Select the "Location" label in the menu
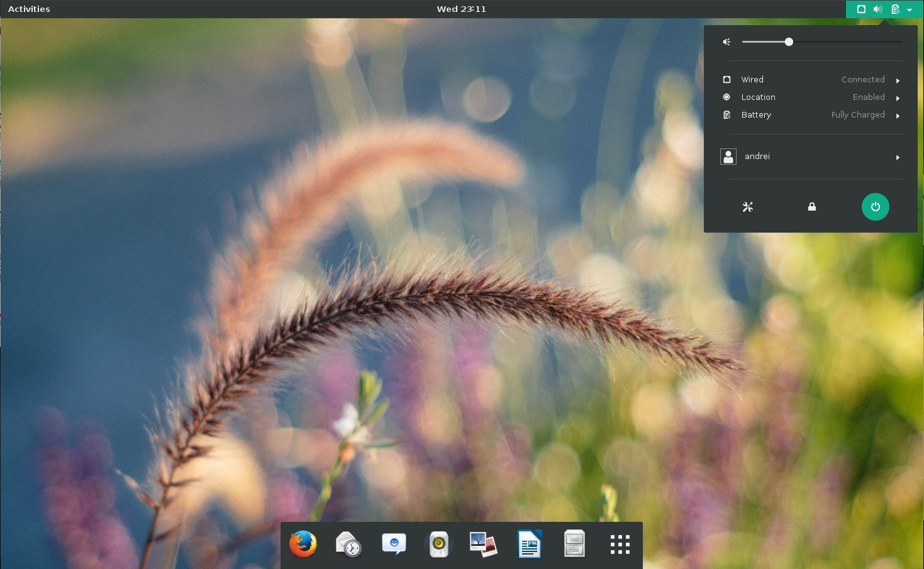924x569 pixels. click(x=758, y=97)
